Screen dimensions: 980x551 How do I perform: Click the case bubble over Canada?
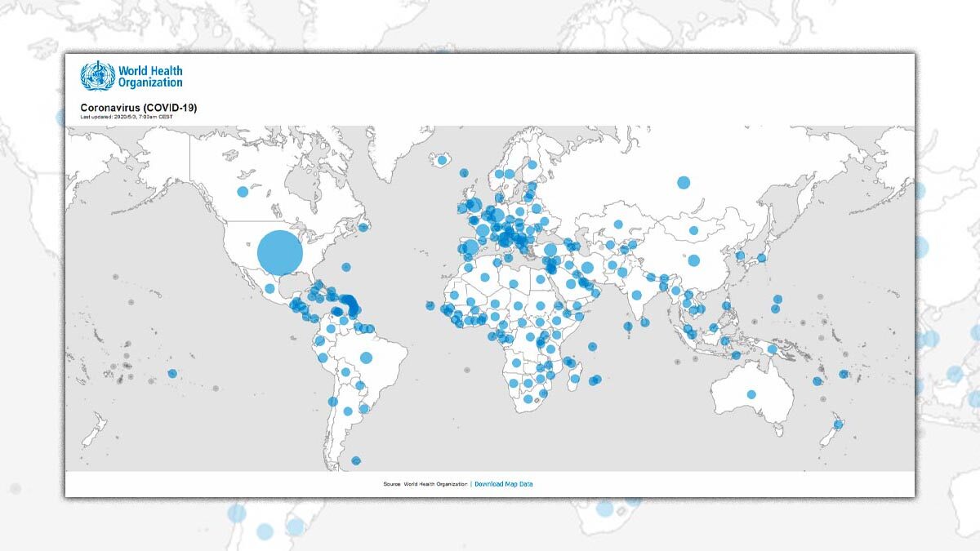coord(242,193)
